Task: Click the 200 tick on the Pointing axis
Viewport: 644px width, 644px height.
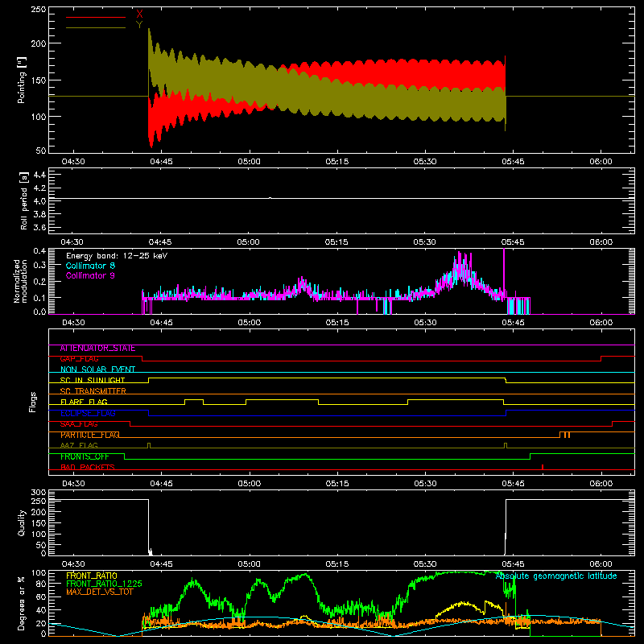Action: 39,43
